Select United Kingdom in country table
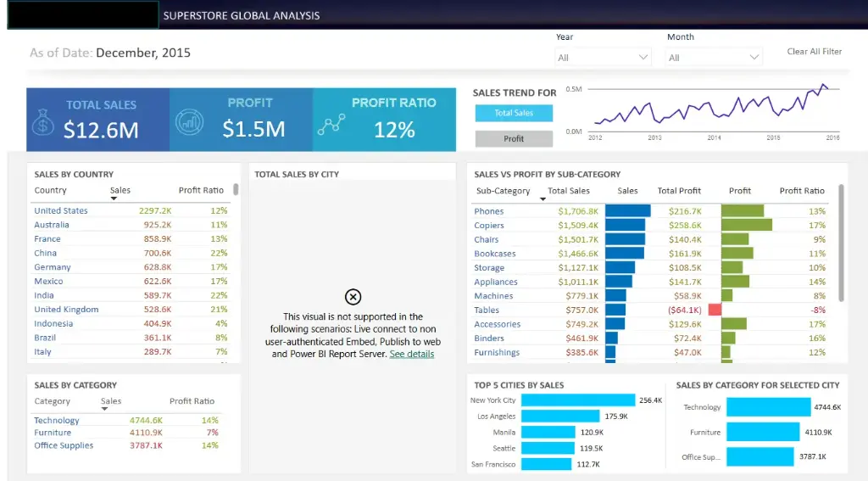This screenshot has width=868, height=481. pos(131,309)
